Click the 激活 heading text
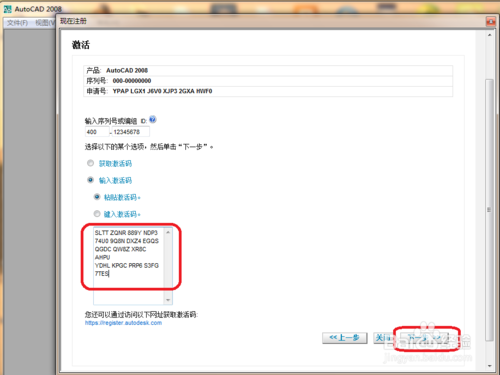The image size is (500, 375). (x=81, y=45)
